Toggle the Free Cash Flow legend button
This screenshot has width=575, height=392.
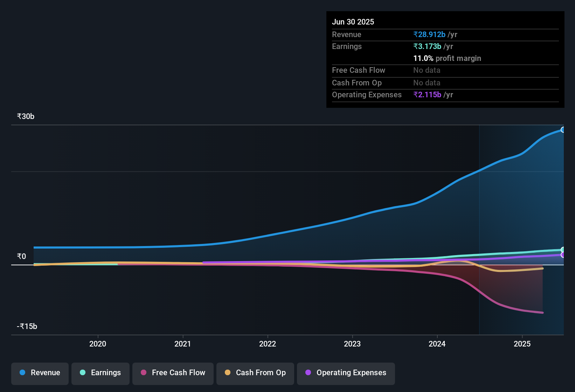(173, 373)
